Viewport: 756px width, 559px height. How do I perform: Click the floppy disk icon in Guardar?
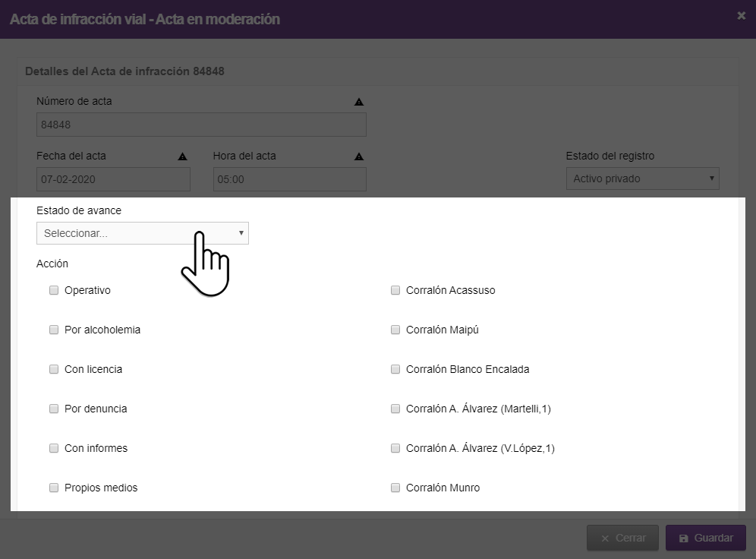tap(684, 538)
